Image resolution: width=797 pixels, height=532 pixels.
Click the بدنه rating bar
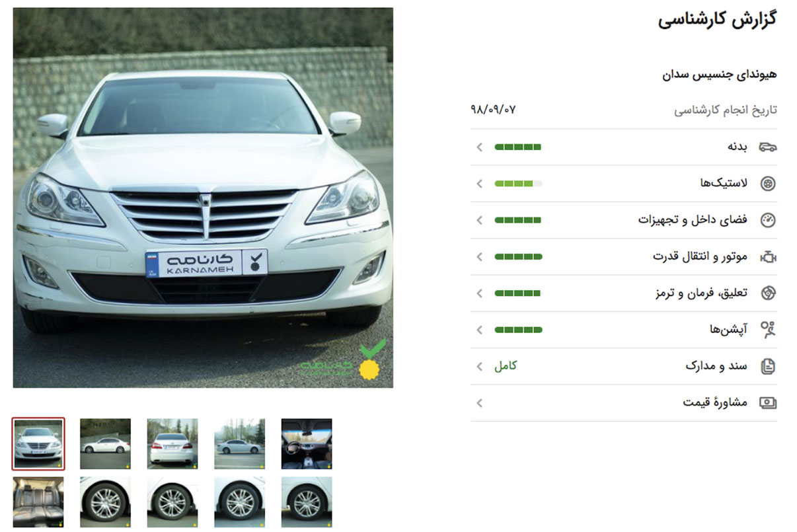pos(518,147)
